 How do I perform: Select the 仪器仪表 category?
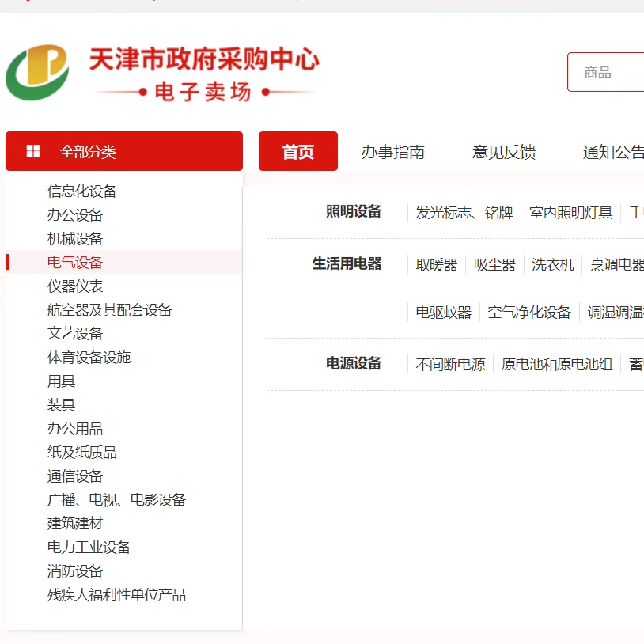pos(75,286)
